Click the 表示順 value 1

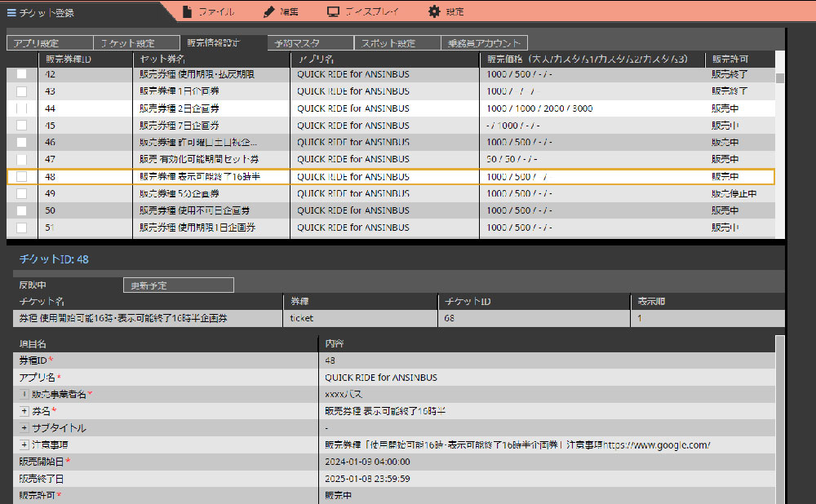pyautogui.click(x=640, y=318)
